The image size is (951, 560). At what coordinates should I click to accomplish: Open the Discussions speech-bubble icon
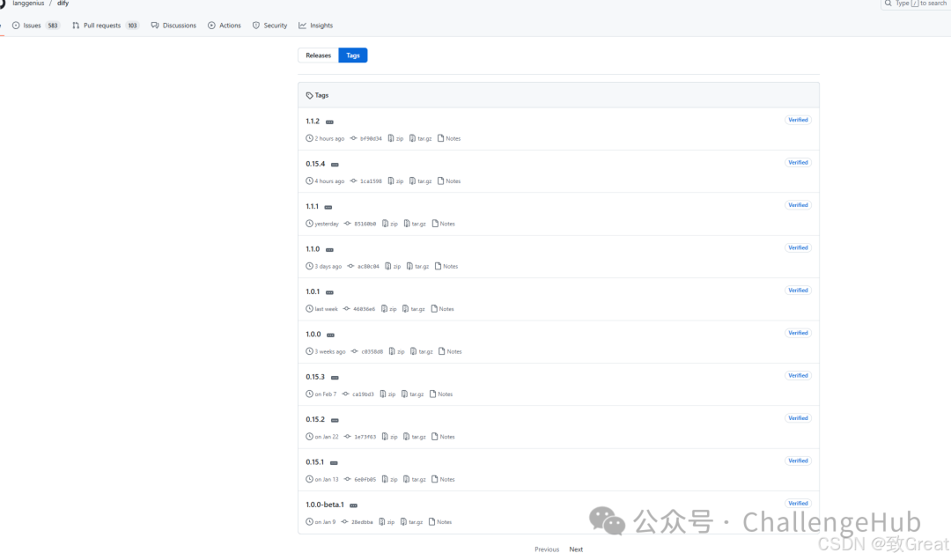coord(152,25)
